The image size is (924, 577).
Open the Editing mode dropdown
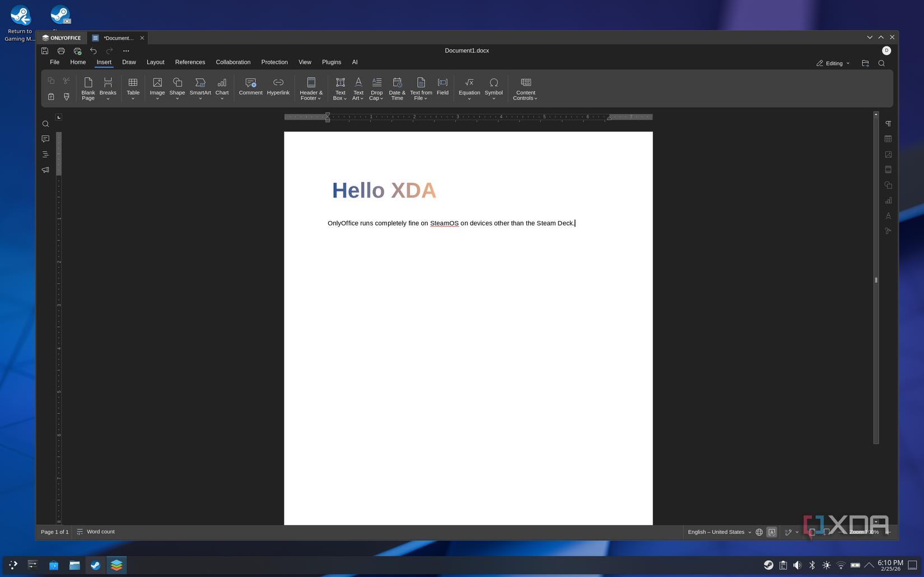[x=833, y=63]
